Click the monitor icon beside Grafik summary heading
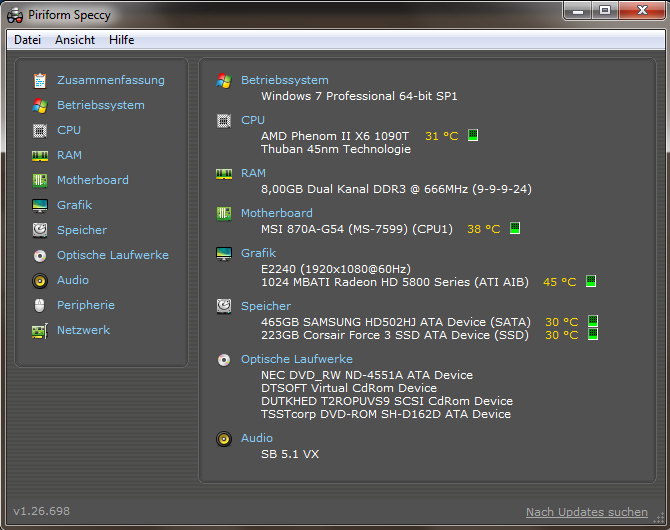 pyautogui.click(x=224, y=253)
